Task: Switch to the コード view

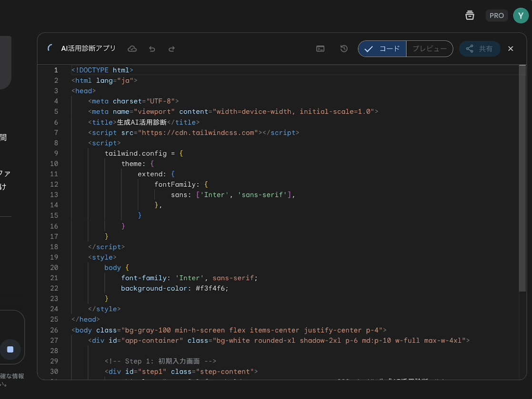Action: pyautogui.click(x=382, y=49)
